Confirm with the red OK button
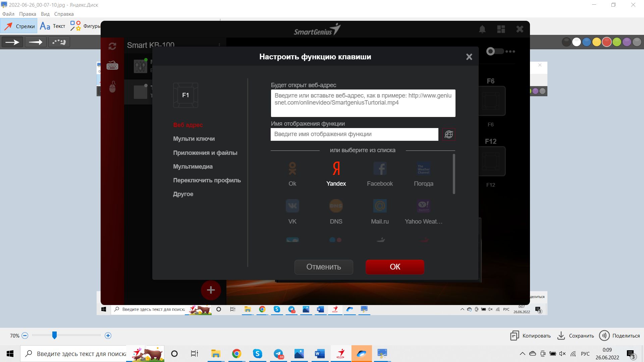This screenshot has height=362, width=644. click(395, 267)
